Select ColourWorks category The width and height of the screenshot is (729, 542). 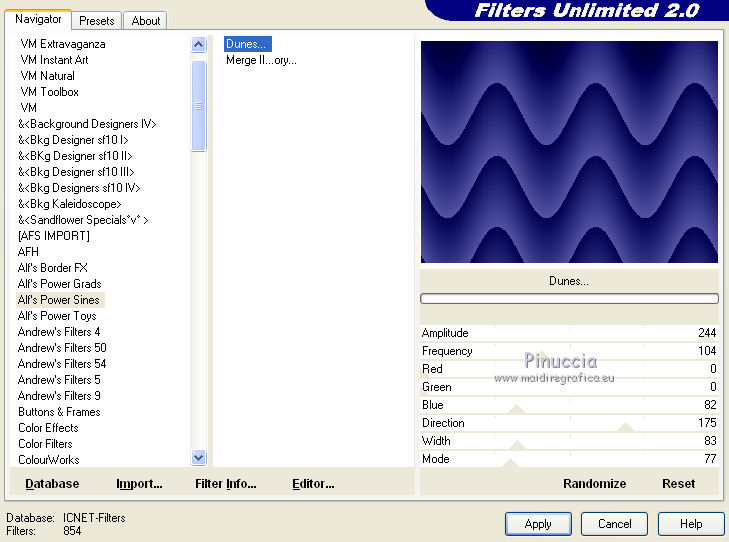[49, 460]
